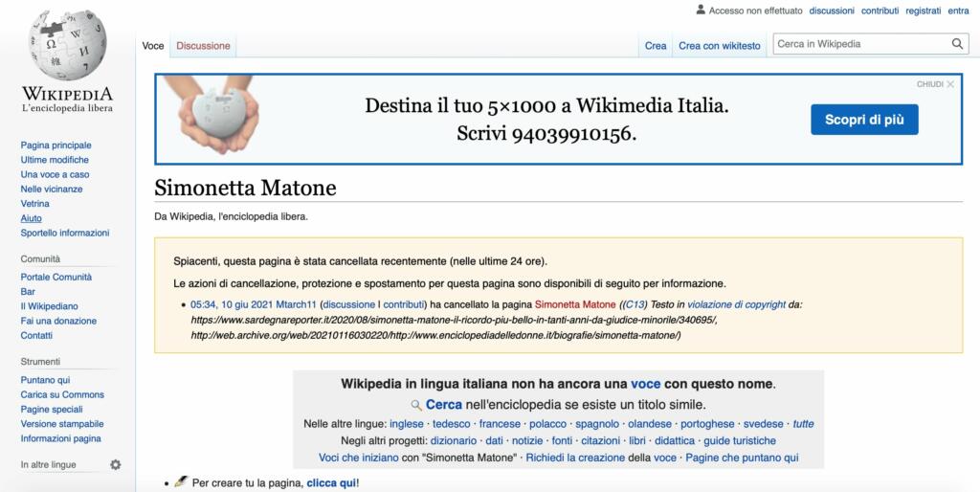Click the bold voce link

click(x=646, y=384)
